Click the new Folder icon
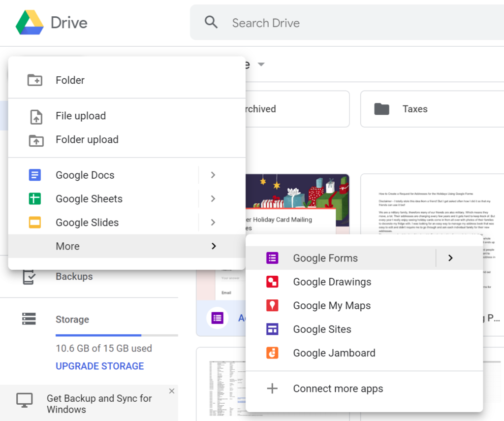Viewport: 504px width, 421px height. coord(35,80)
